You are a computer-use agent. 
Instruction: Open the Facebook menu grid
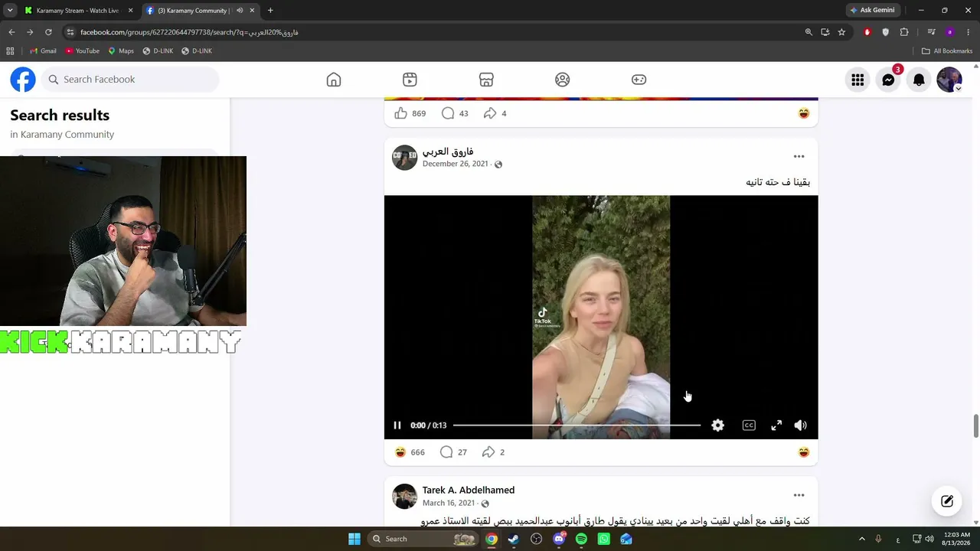857,80
